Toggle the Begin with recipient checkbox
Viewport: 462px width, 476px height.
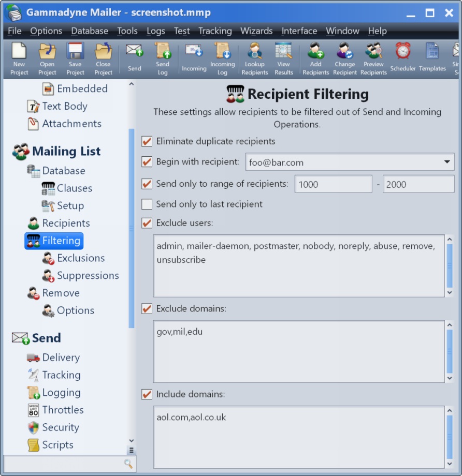point(147,162)
